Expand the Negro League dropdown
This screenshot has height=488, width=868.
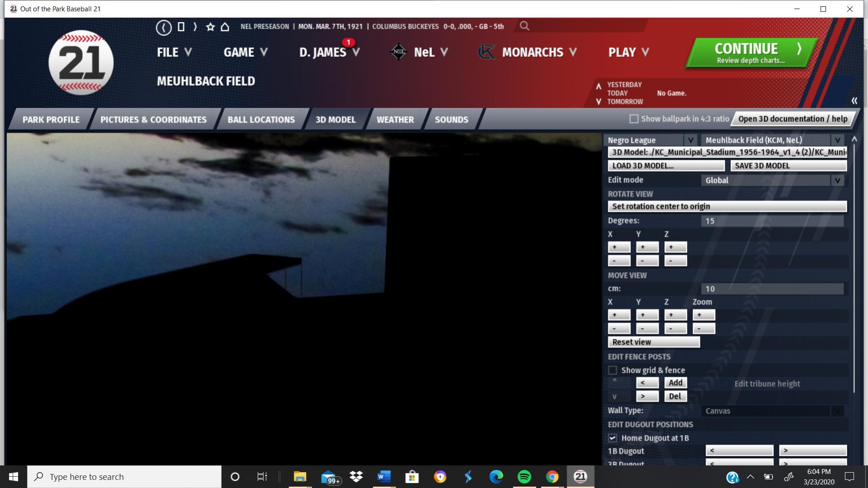[690, 140]
